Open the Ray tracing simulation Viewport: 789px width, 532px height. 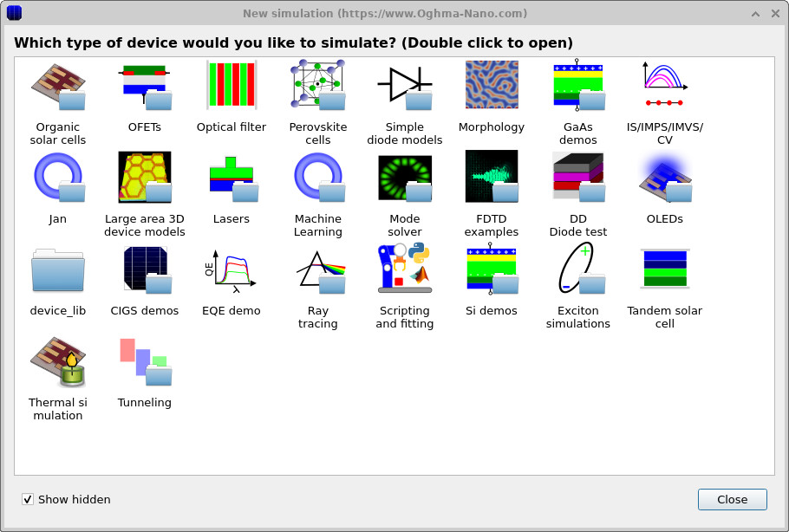tap(318, 269)
